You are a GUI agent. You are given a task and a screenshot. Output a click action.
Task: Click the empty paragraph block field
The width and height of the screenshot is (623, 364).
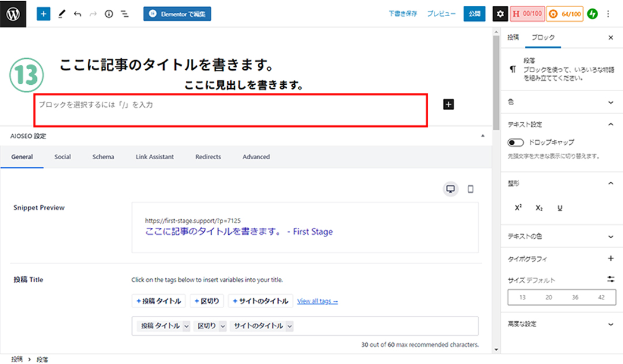(231, 110)
